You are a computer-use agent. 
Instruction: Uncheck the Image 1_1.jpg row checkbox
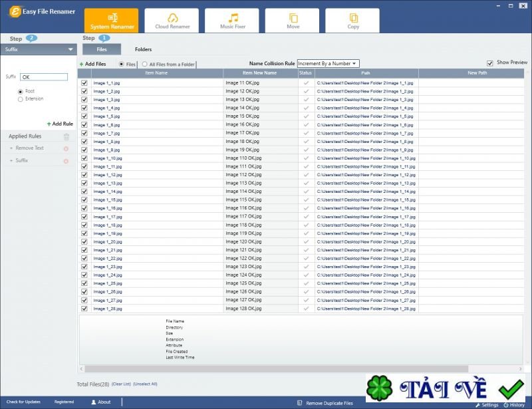(84, 83)
